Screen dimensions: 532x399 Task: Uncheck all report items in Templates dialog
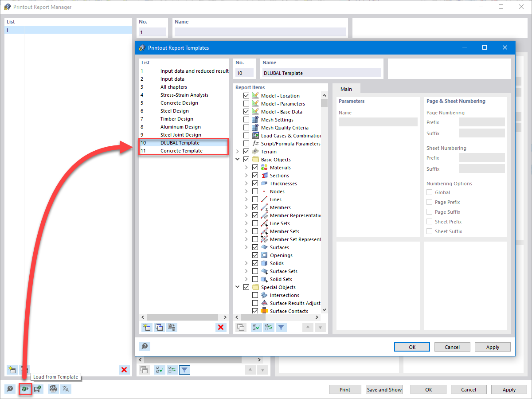[269, 328]
